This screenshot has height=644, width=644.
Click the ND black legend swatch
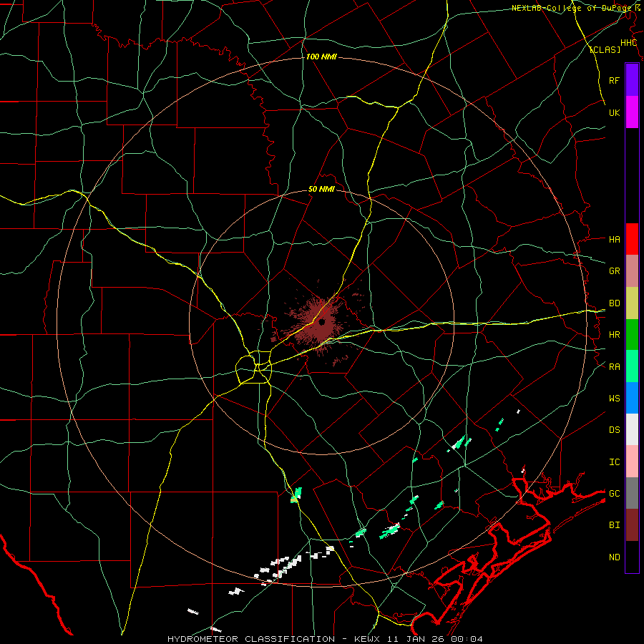tap(632, 557)
